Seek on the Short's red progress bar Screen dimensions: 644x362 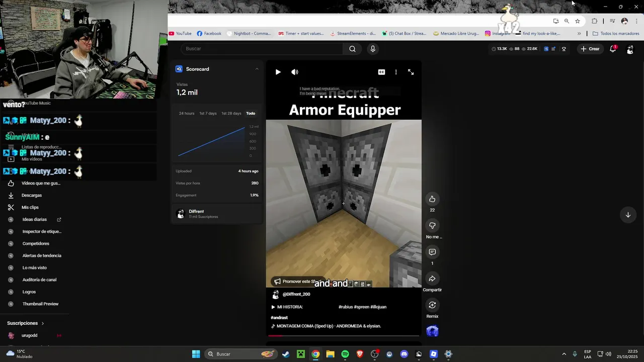344,335
